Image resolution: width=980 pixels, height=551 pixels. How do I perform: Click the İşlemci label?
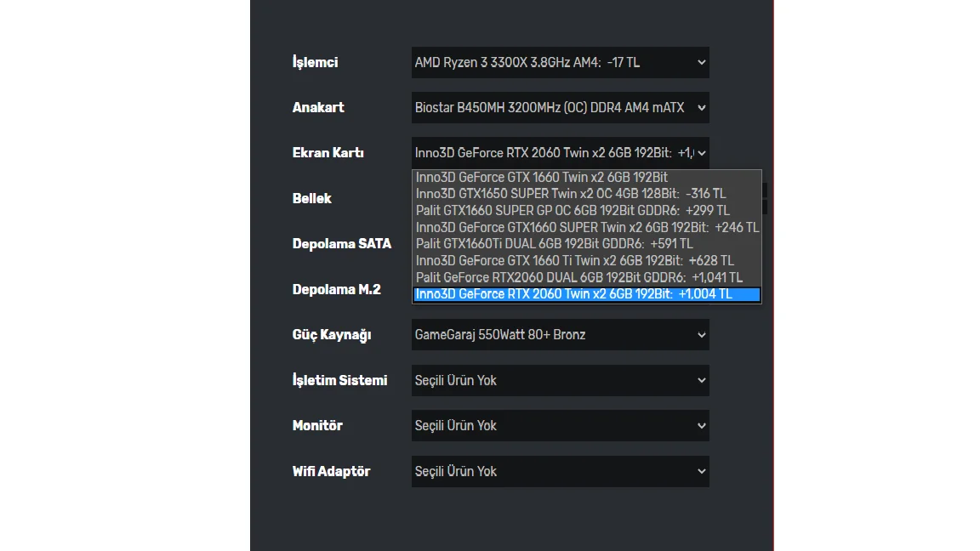click(x=315, y=62)
